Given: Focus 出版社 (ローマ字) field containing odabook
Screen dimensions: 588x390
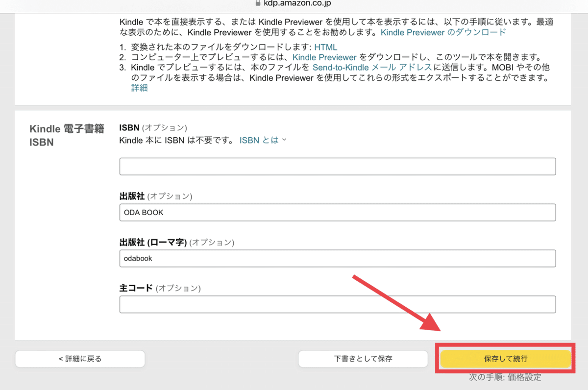Looking at the screenshot, I should (x=338, y=258).
